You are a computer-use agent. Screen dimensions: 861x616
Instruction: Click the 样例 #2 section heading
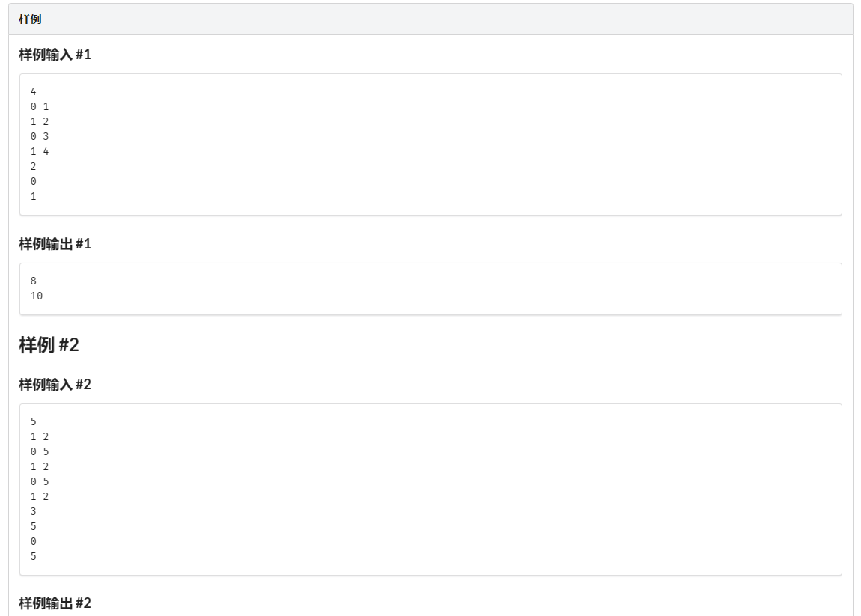tap(49, 345)
